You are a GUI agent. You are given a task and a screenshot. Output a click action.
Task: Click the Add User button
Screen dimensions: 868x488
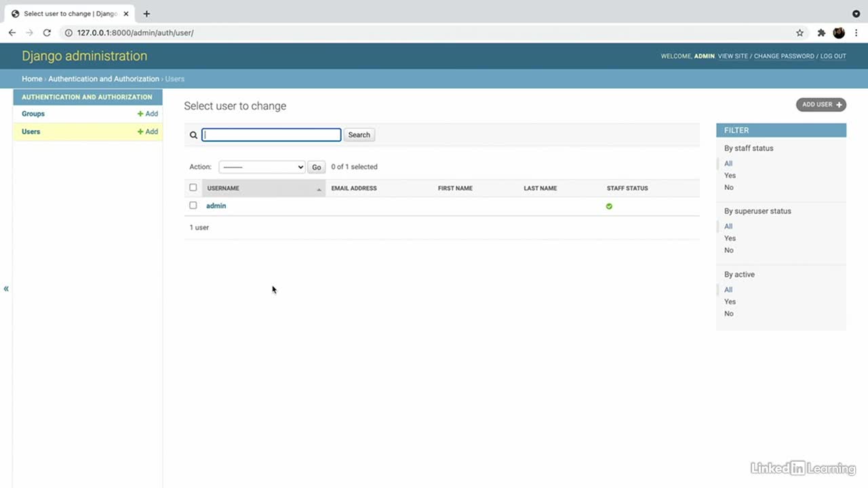click(821, 104)
